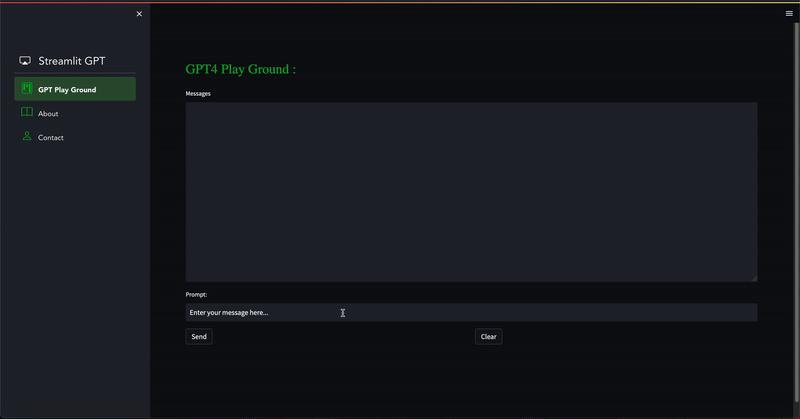
Task: Focus the Prompt message input field
Action: [471, 312]
